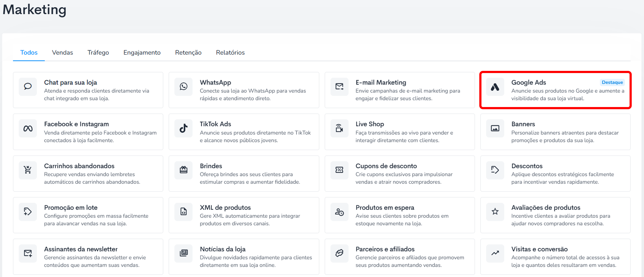
Task: Open the visits trending-arrow icon
Action: [495, 253]
